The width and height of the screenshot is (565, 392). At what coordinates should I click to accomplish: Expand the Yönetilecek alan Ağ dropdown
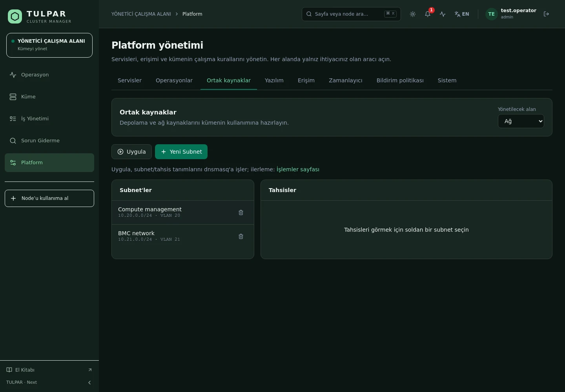521,121
